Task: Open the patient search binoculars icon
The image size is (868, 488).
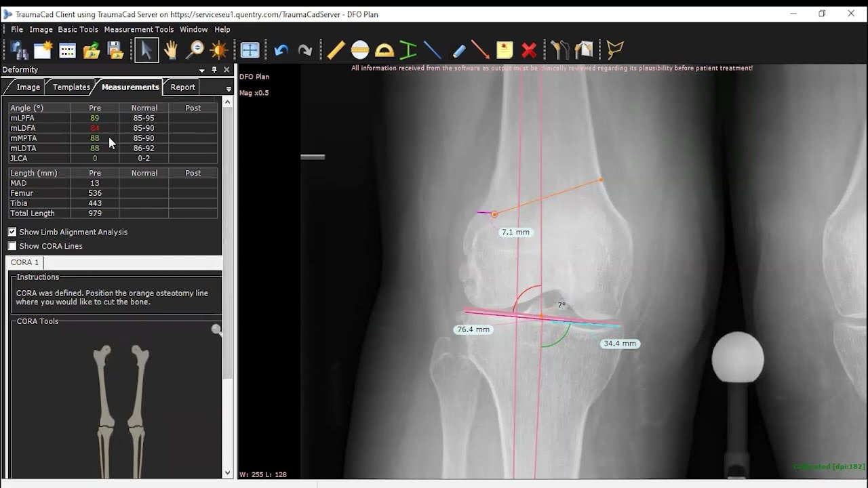Action: coord(19,50)
